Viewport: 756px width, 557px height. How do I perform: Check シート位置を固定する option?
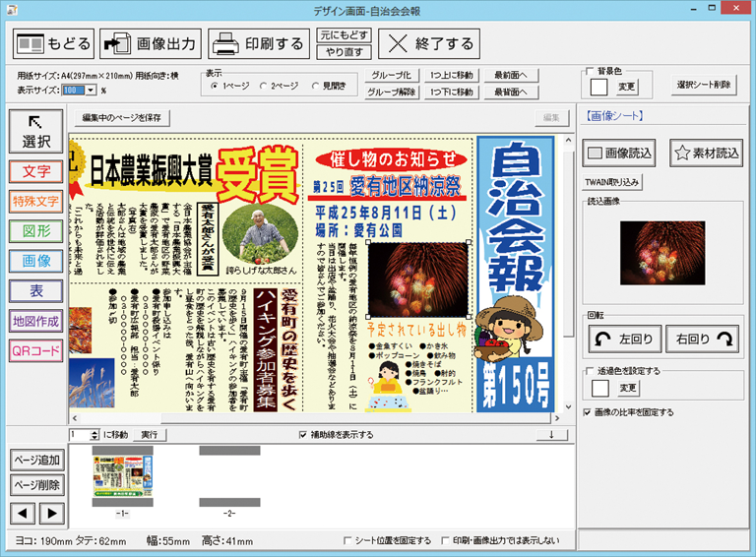click(x=347, y=540)
